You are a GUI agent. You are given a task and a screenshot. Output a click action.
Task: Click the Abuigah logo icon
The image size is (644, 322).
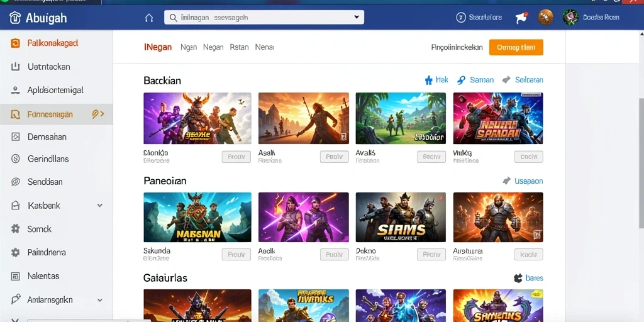point(15,18)
